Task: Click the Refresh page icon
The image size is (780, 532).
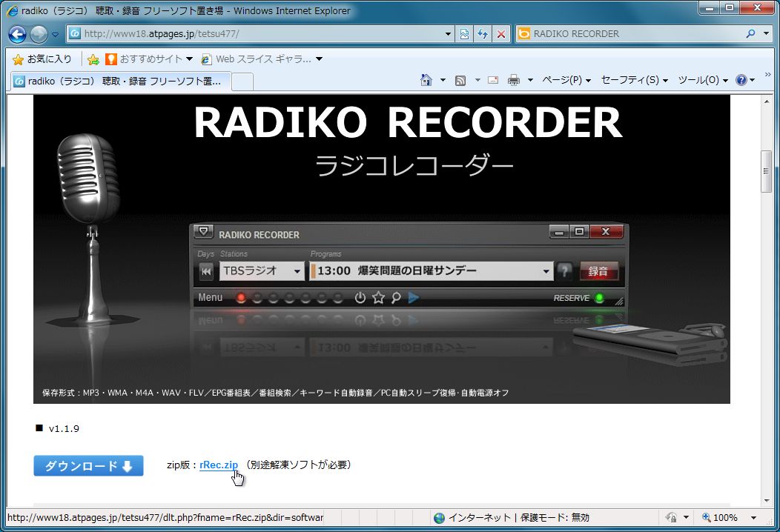Action: click(483, 34)
